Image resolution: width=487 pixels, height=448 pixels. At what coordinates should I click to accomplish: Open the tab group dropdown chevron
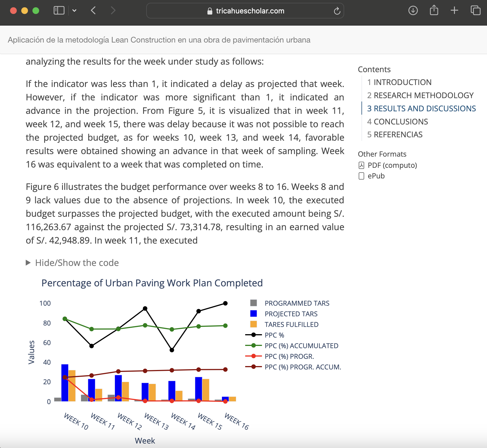(74, 11)
